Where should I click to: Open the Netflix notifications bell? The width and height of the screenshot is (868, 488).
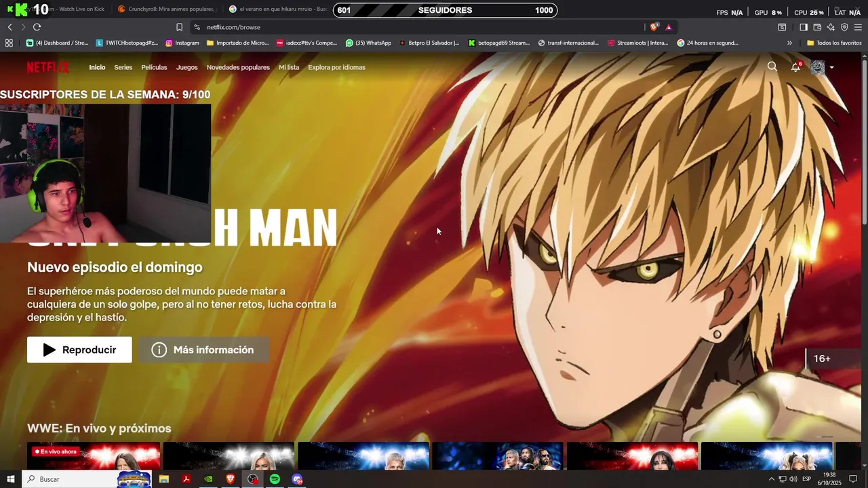796,66
